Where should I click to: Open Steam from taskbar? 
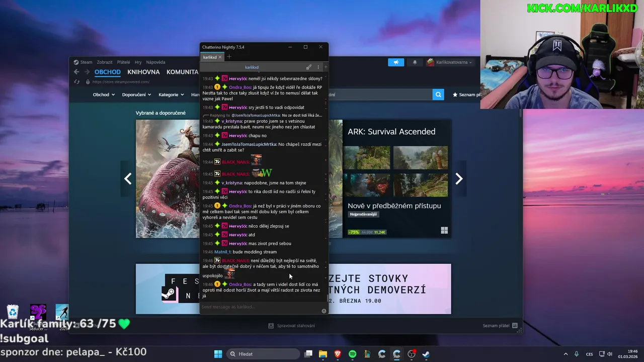(426, 354)
